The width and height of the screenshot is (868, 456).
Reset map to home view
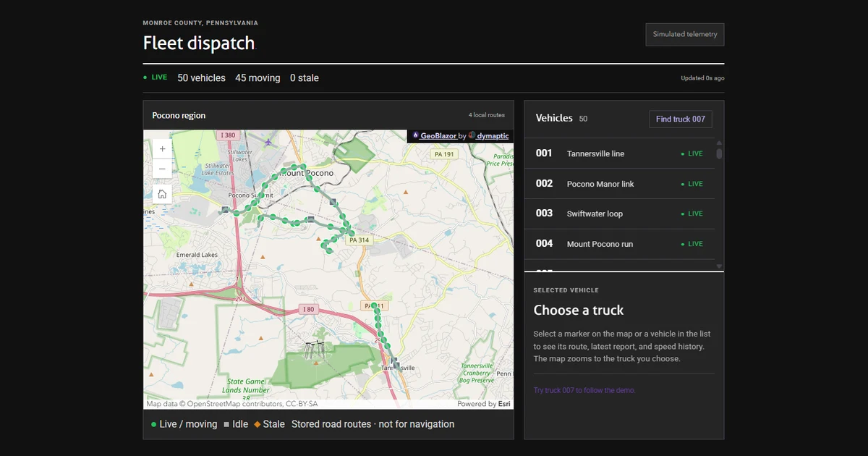(162, 194)
